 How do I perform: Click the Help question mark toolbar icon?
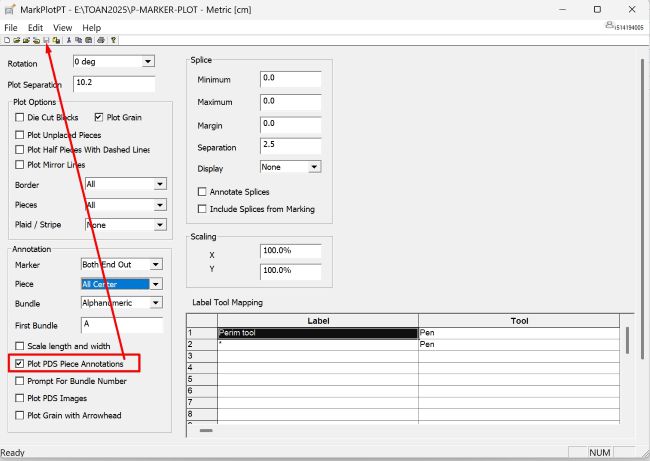(113, 40)
